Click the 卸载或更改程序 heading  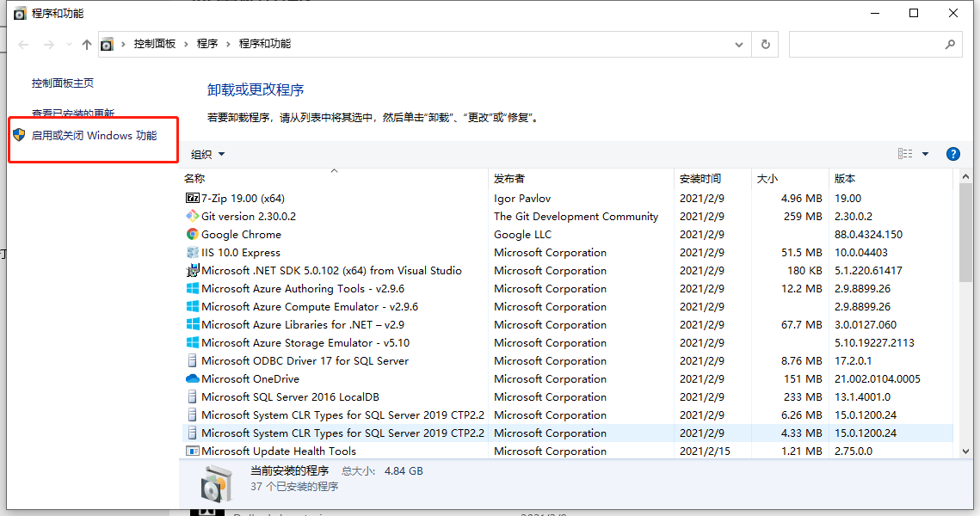(255, 90)
